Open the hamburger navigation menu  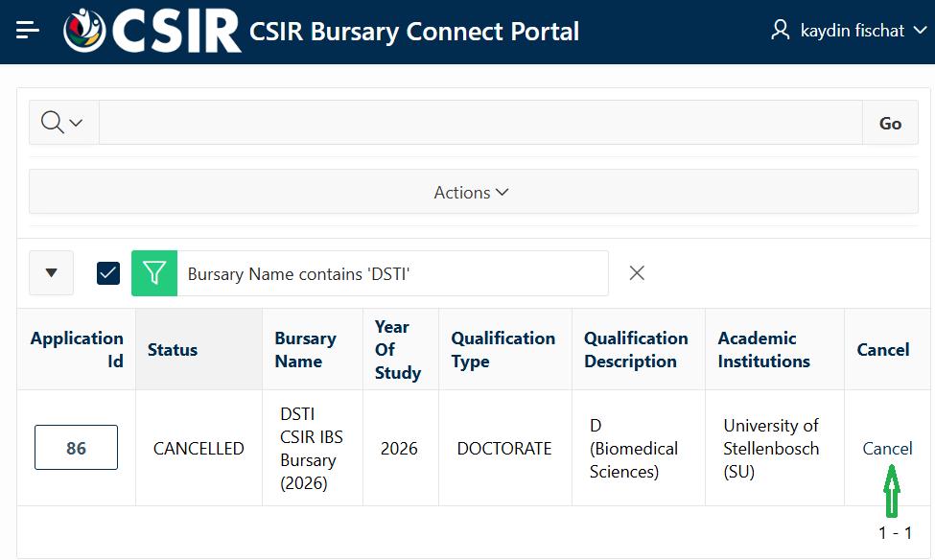click(28, 30)
